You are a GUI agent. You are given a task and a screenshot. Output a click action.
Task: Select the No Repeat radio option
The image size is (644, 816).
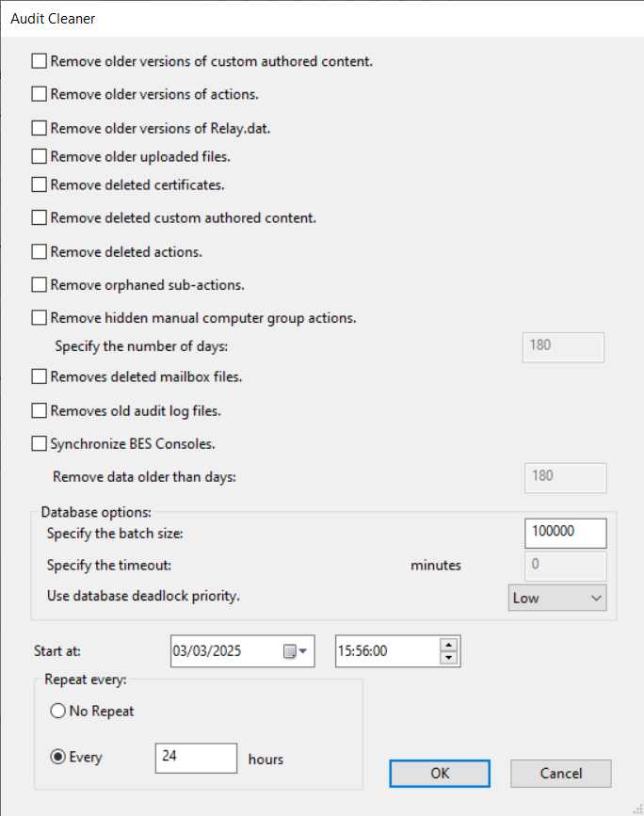coord(57,712)
